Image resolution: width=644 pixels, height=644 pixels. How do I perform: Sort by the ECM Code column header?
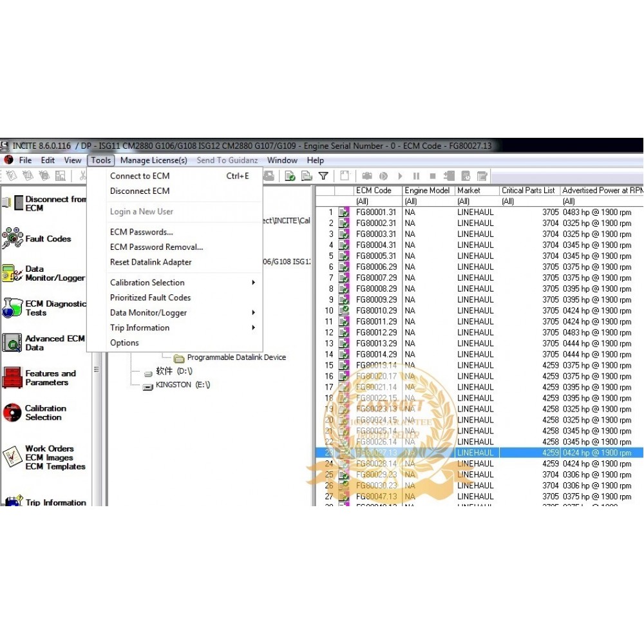point(378,191)
